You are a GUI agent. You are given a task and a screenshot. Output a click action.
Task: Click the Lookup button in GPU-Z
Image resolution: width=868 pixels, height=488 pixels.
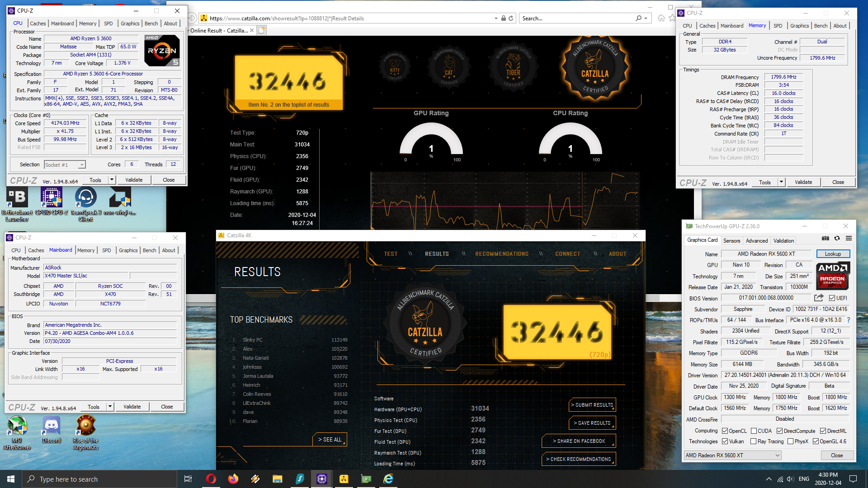833,254
